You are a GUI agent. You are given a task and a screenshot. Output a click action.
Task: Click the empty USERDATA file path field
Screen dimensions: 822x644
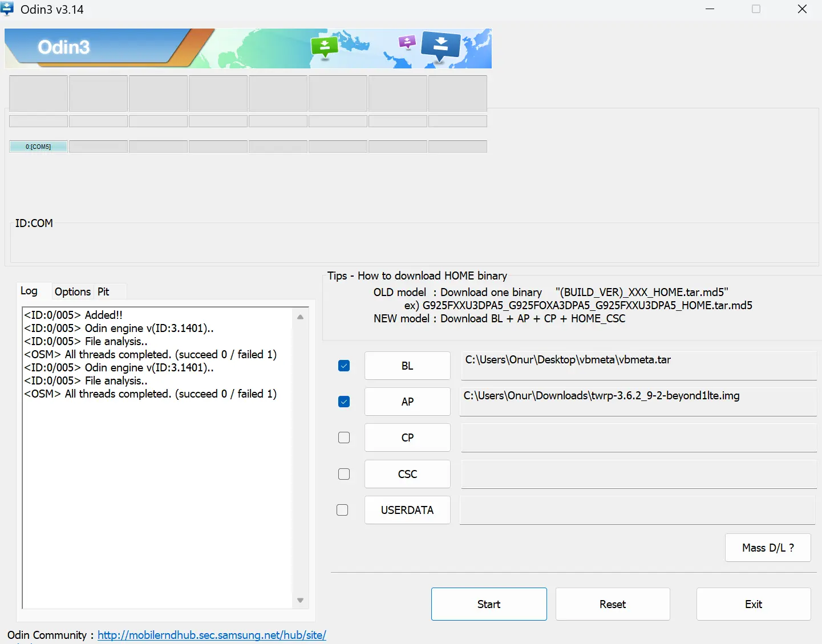coord(638,510)
